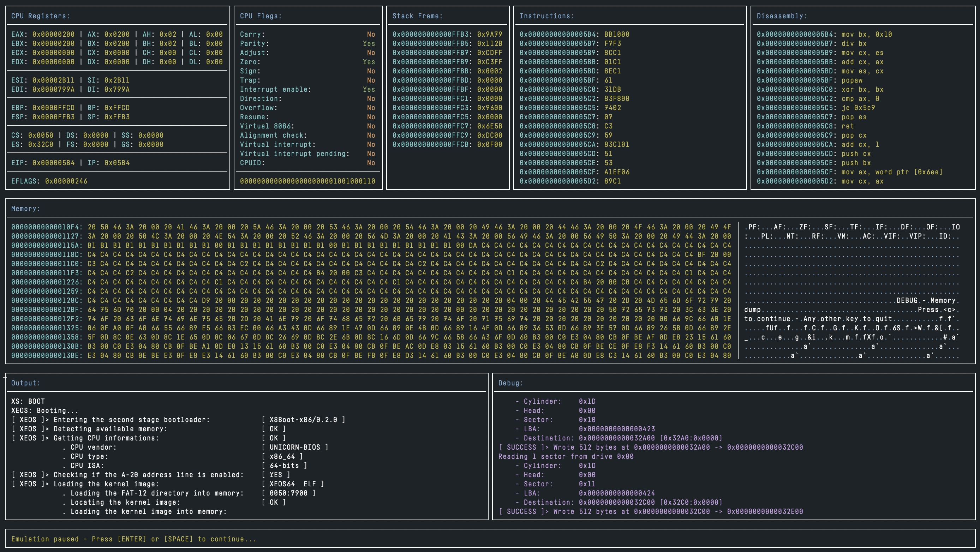Click the 'Emulation paused' status message
Viewport: 980px width, 552px height.
[133, 539]
